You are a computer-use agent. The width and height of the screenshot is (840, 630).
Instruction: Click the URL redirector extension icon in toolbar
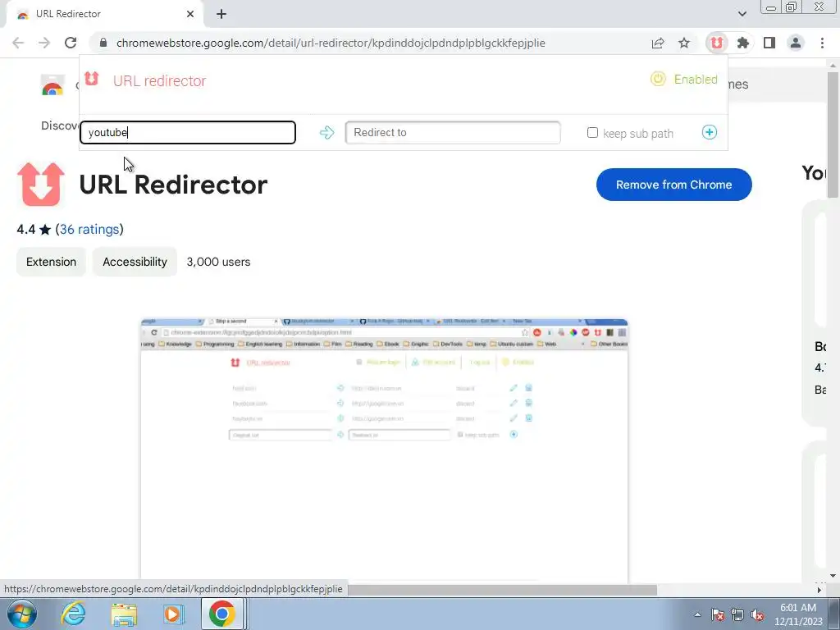tap(716, 43)
